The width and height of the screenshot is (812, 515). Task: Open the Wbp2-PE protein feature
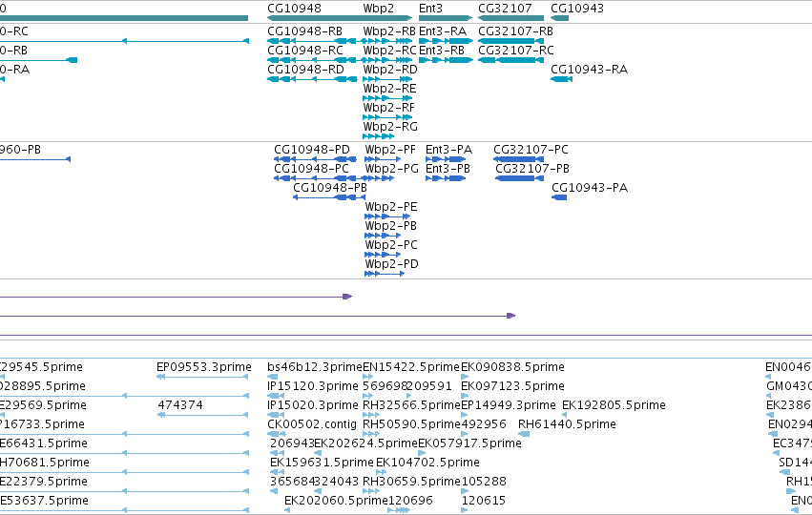click(391, 207)
